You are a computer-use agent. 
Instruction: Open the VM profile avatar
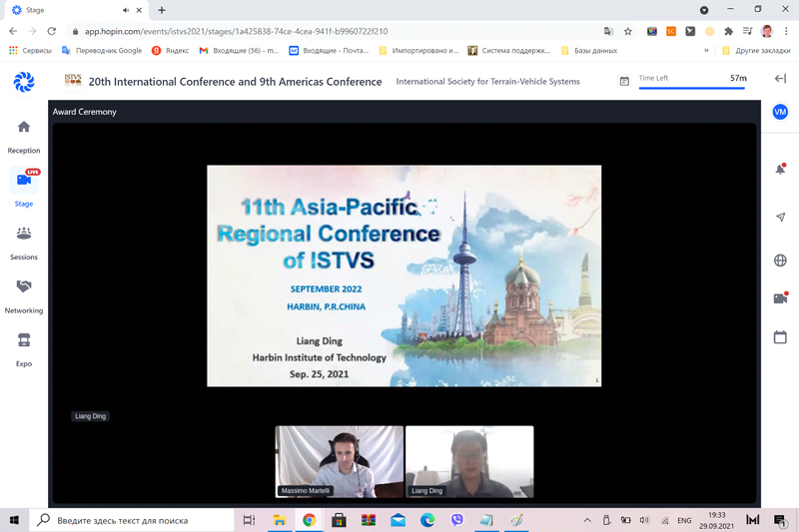[x=780, y=112]
